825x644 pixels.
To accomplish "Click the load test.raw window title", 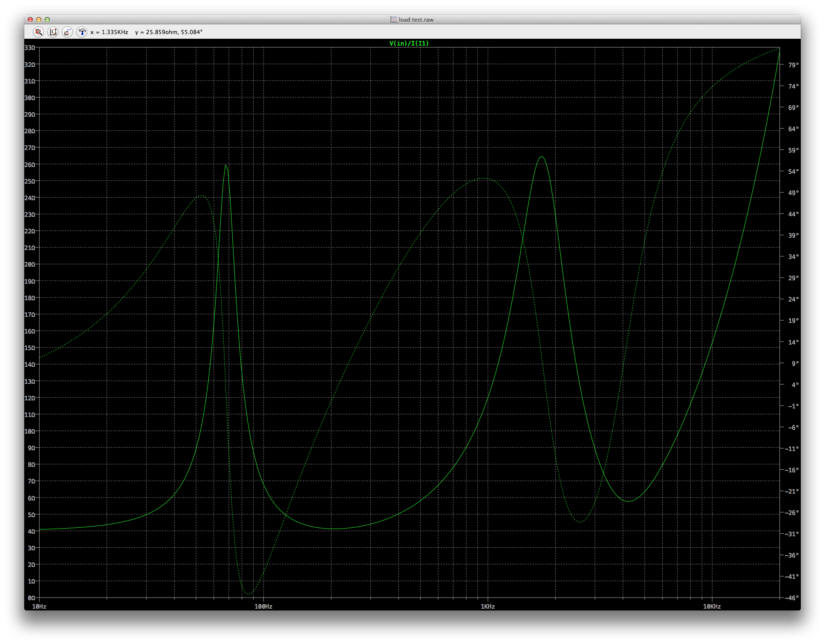I will pyautogui.click(x=416, y=20).
